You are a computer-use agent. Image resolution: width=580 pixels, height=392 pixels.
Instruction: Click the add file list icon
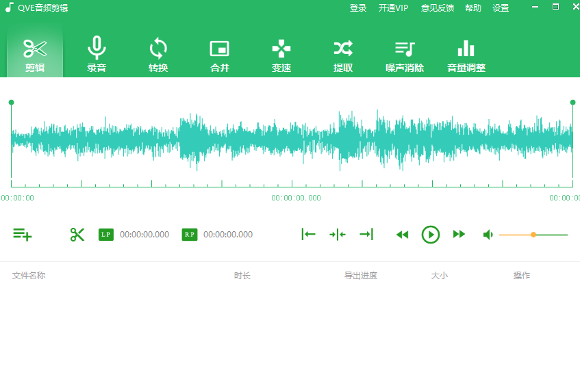click(x=22, y=234)
